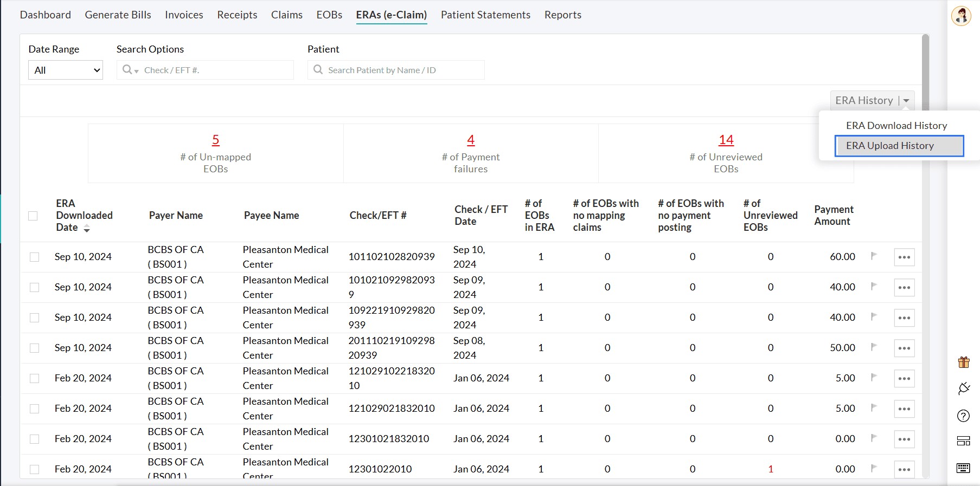Open the gift box icon in sidebar
980x486 pixels.
coord(963,362)
